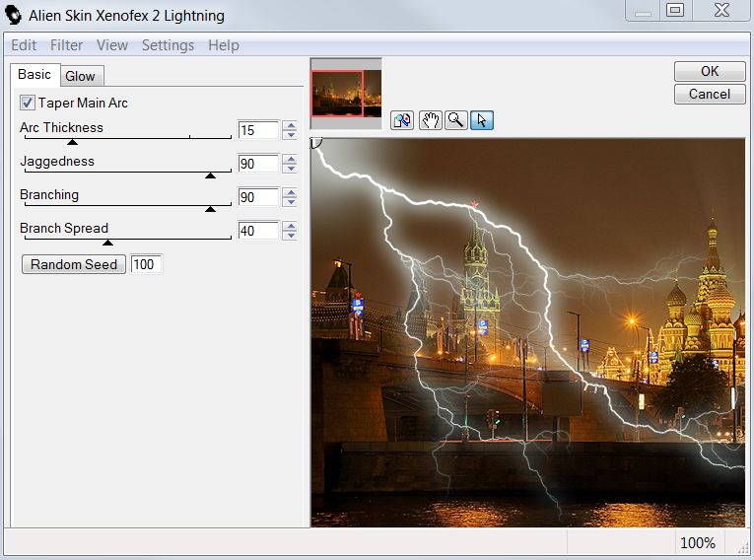
Task: Increase Arc Thickness with the up arrow
Action: coord(290,126)
